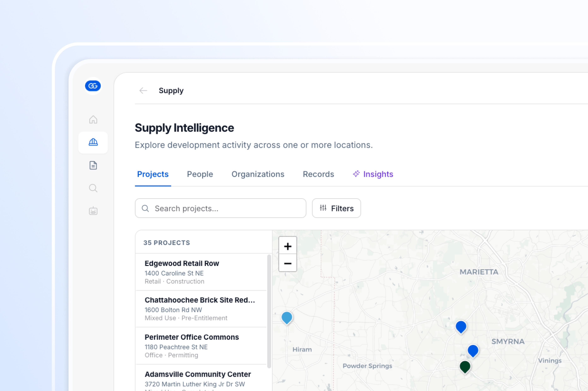Click the Retail · Construction label
Viewport: 588px width, 391px height.
174,281
